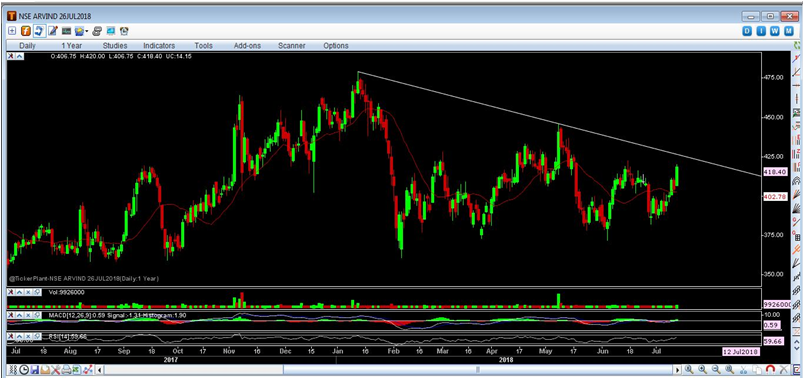Open the Indicators menu
Viewport: 807px width, 378px height.
(159, 46)
